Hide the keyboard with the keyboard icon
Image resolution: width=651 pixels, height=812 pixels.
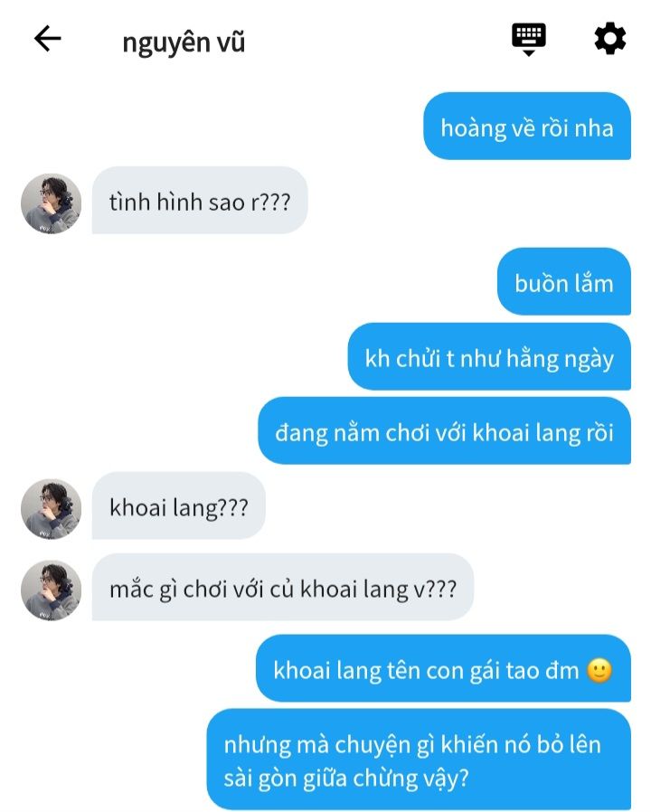[x=528, y=40]
